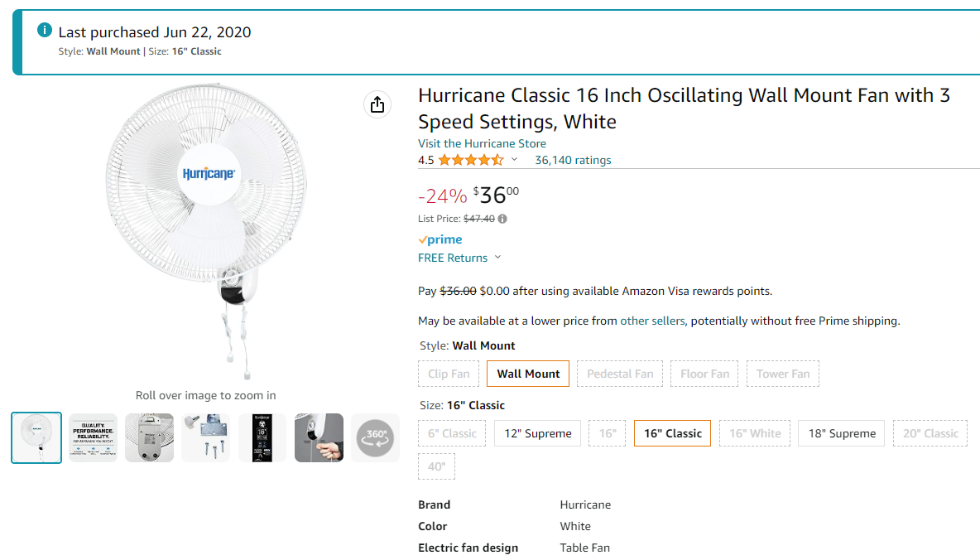This screenshot has width=980, height=560.
Task: View the mounting hardware screws thumbnail
Action: (x=205, y=438)
